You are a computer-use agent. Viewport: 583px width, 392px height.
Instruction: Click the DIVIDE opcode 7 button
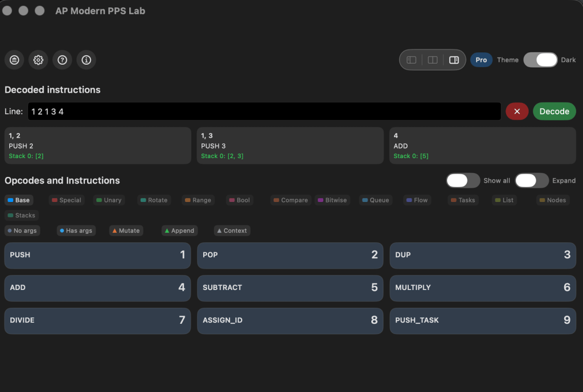98,321
